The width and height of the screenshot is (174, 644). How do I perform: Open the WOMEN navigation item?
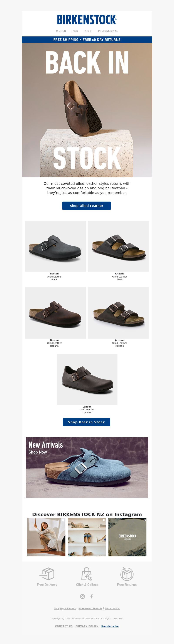(61, 31)
